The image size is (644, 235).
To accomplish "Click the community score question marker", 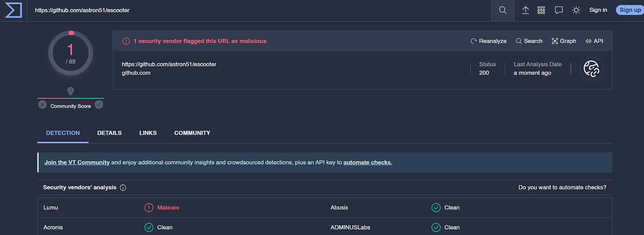I will click(x=70, y=91).
